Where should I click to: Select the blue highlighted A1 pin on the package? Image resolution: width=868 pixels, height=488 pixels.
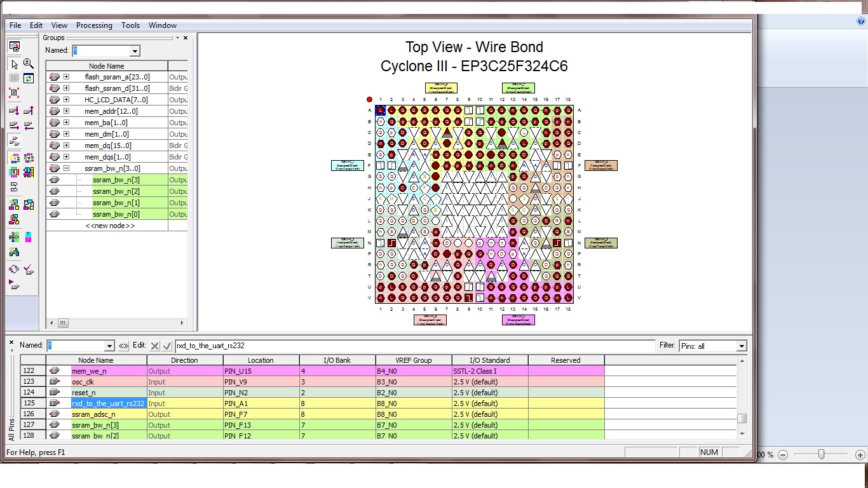coord(381,110)
